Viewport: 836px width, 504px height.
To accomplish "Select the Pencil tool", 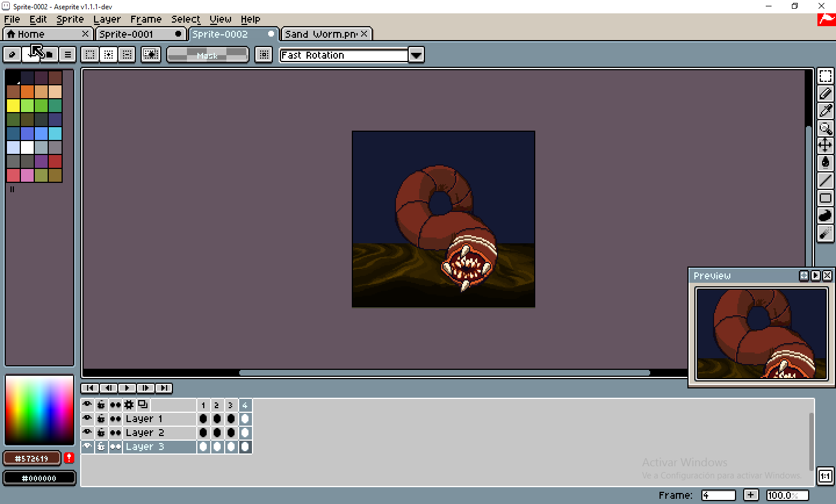I will pos(825,93).
